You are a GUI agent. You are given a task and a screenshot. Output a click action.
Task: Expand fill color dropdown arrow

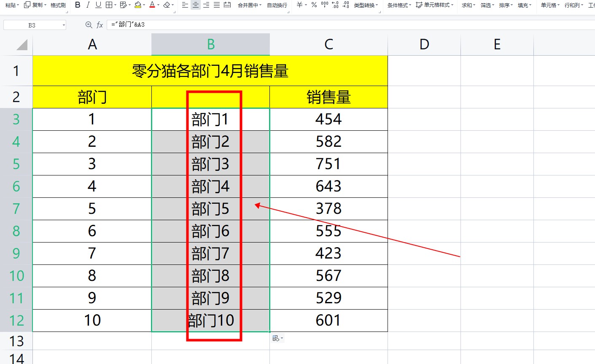(144, 5)
